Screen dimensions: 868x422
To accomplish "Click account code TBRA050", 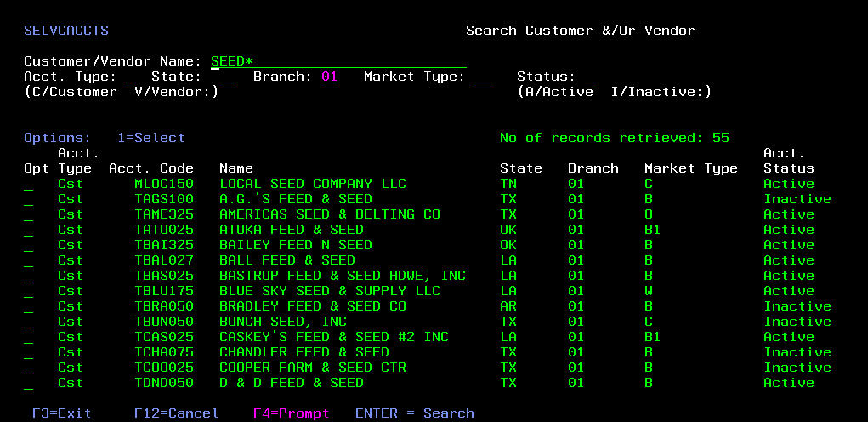I will pos(164,306).
